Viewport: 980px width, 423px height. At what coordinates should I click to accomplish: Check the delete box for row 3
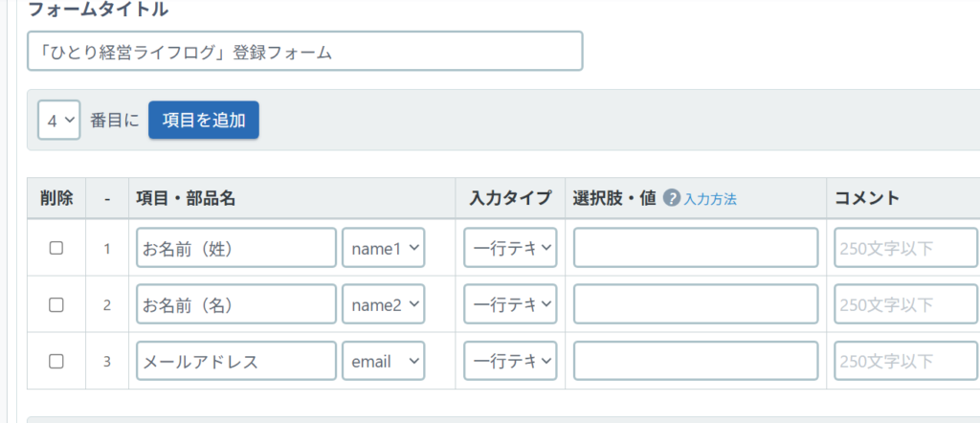56,361
